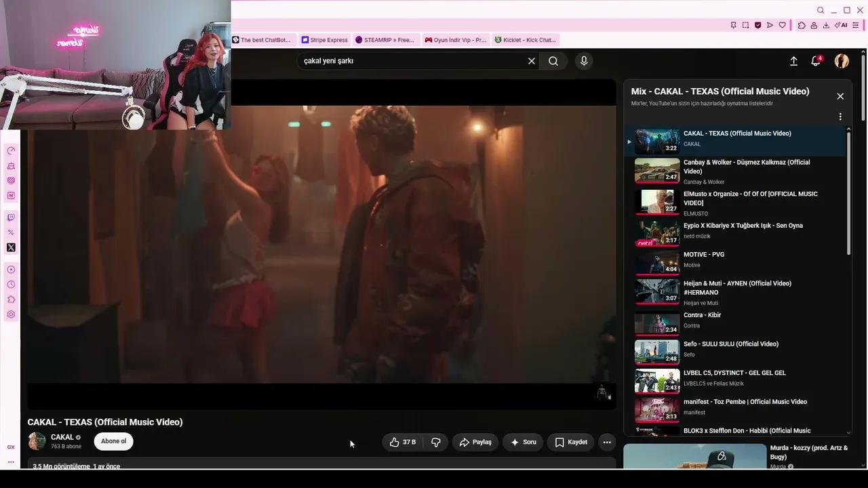Take a snapshot with the dashed-square icon

tap(745, 25)
